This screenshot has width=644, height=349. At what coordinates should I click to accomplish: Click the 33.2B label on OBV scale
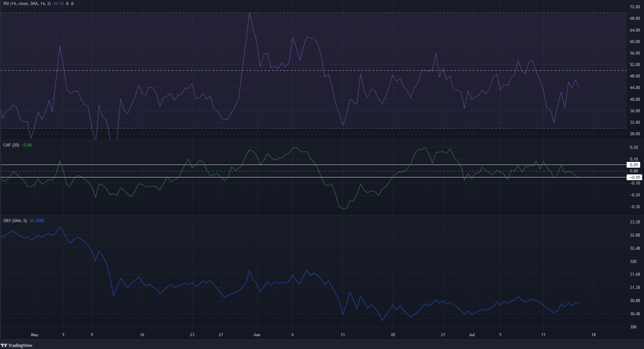pos(635,222)
